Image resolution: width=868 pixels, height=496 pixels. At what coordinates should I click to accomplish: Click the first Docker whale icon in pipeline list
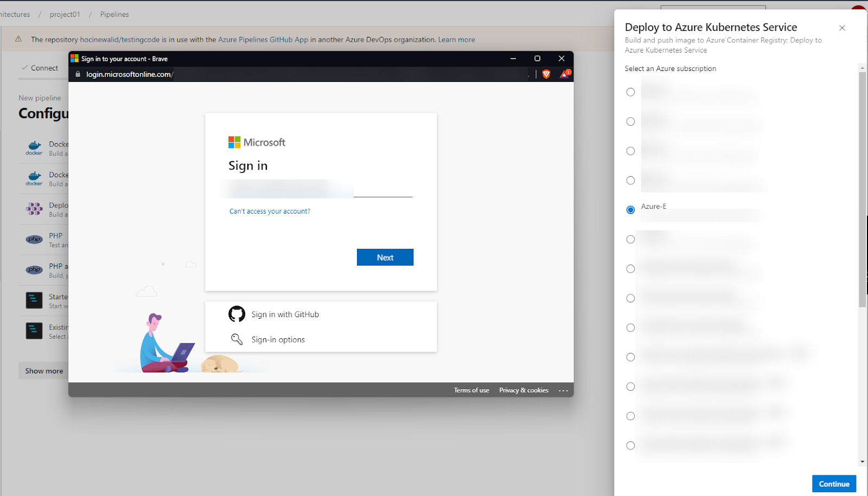tap(34, 148)
